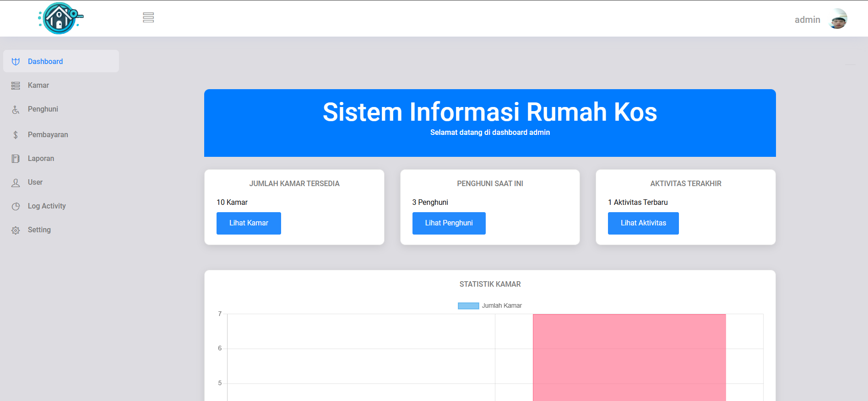Toggle the hamburger sidebar menu icon
This screenshot has height=401, width=868.
pyautogui.click(x=148, y=18)
